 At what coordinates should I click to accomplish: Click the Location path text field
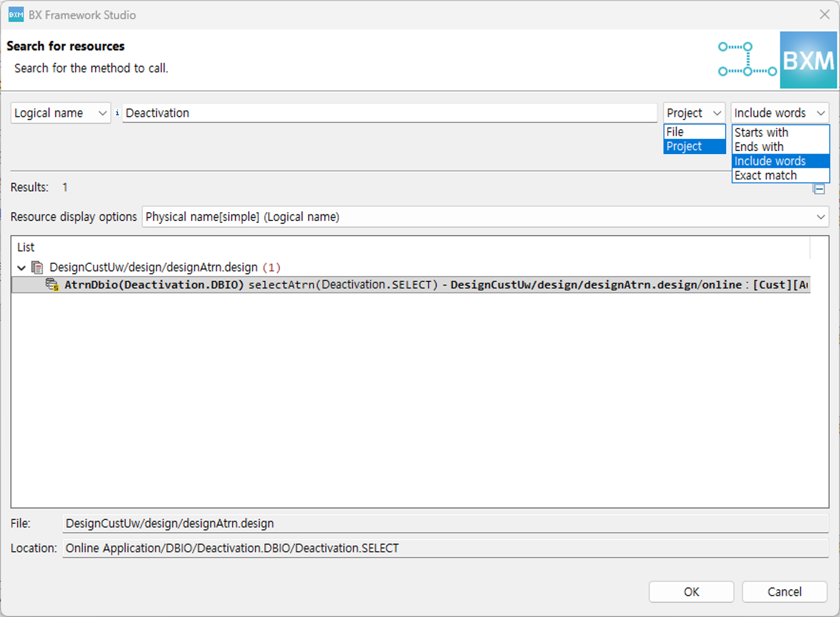pos(444,548)
